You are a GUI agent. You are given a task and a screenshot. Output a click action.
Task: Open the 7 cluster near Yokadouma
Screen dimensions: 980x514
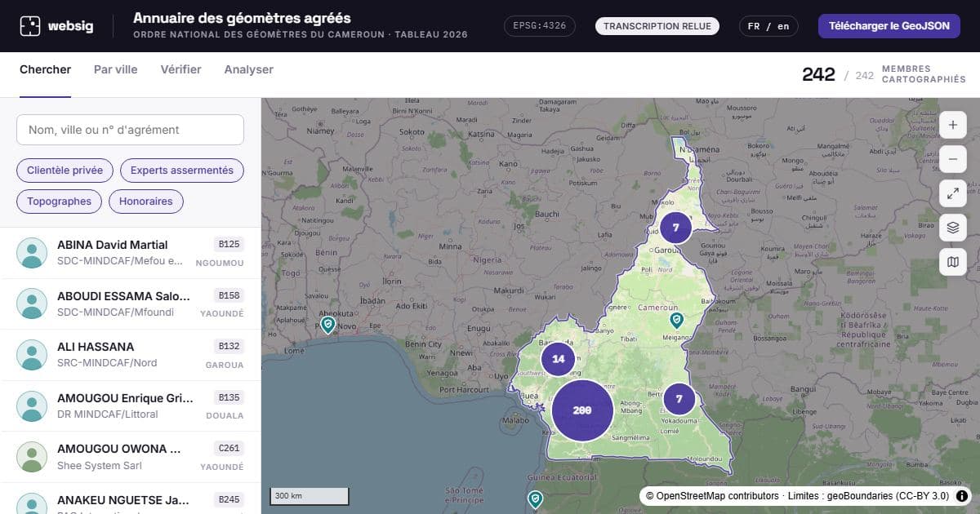click(x=679, y=399)
